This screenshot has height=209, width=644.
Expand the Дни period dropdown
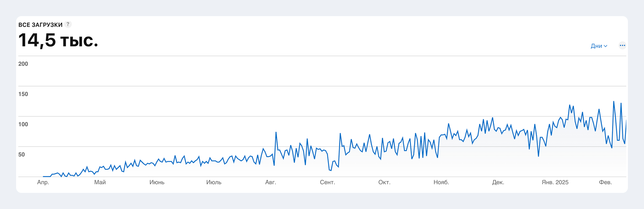(x=599, y=46)
